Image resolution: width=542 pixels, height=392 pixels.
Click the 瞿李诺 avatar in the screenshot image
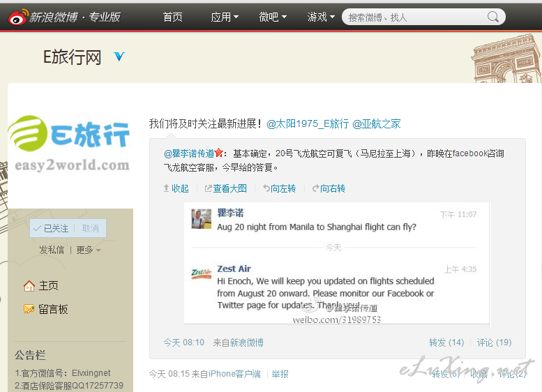click(x=202, y=219)
